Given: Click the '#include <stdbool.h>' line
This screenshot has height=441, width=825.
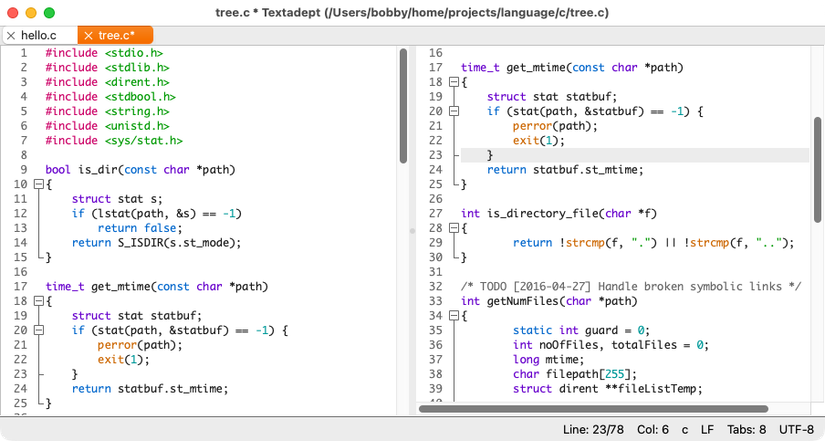Looking at the screenshot, I should [x=110, y=97].
